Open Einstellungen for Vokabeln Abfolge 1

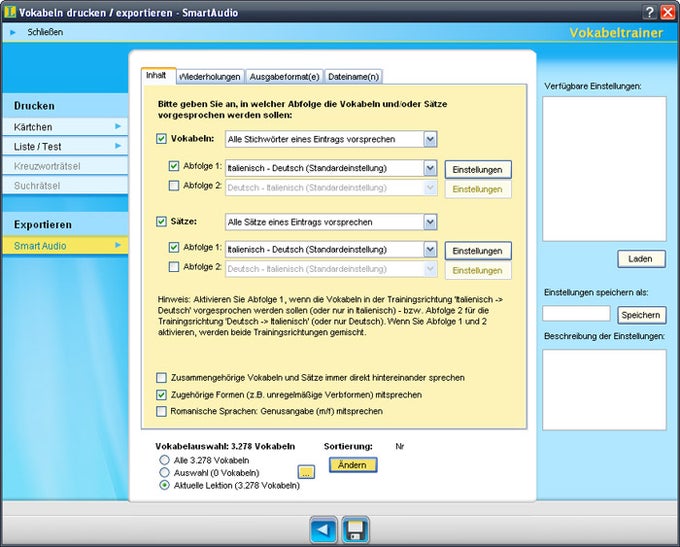[478, 170]
